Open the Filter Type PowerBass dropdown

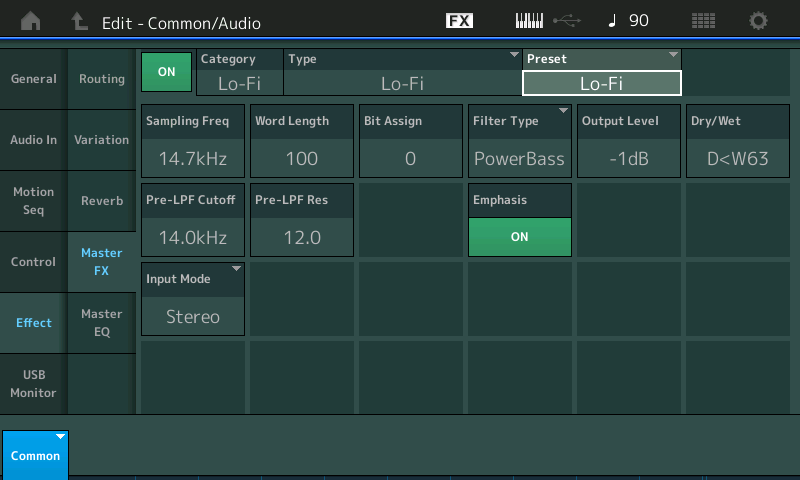pyautogui.click(x=519, y=141)
